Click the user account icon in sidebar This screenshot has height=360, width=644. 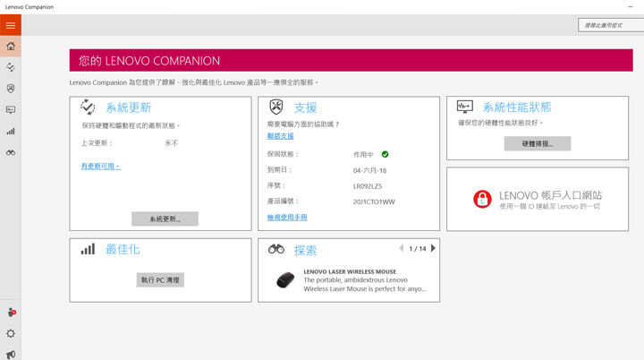(11, 313)
